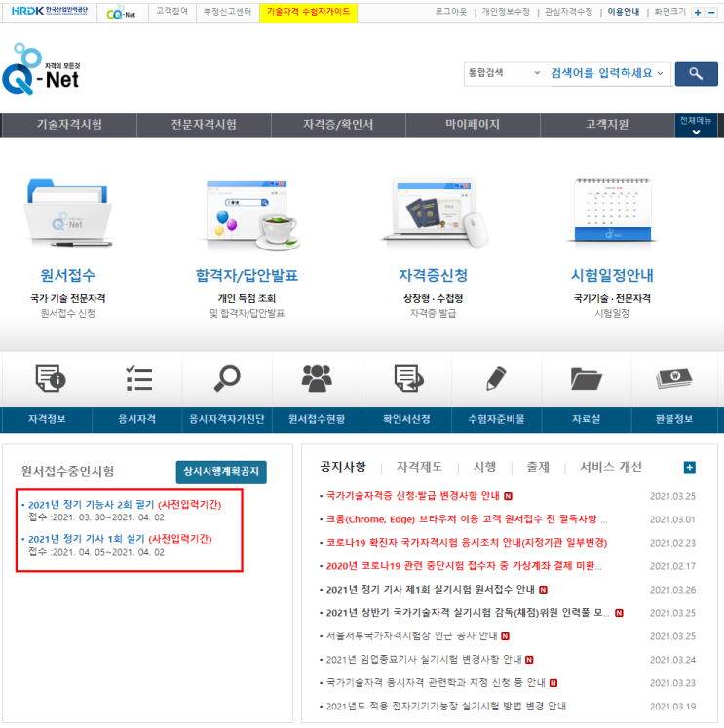This screenshot has width=724, height=728.
Task: Click the 자격증신청 heading link
Action: click(x=433, y=276)
